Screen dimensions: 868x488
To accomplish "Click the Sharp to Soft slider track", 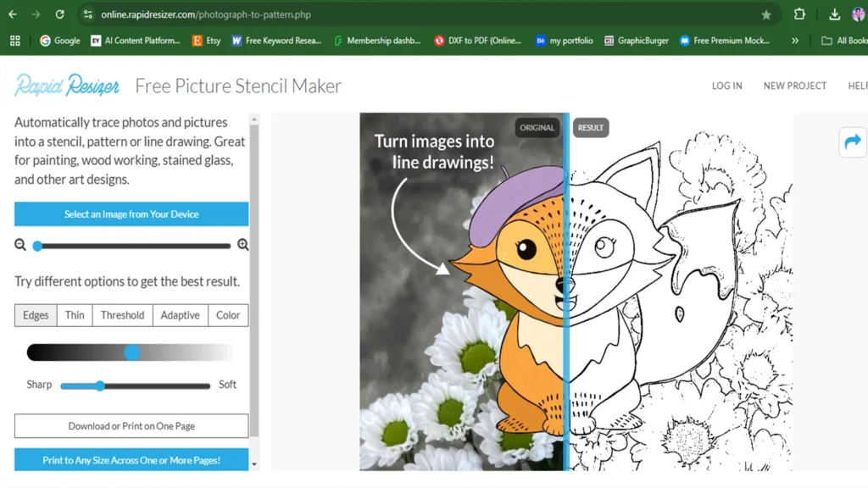I will (135, 385).
